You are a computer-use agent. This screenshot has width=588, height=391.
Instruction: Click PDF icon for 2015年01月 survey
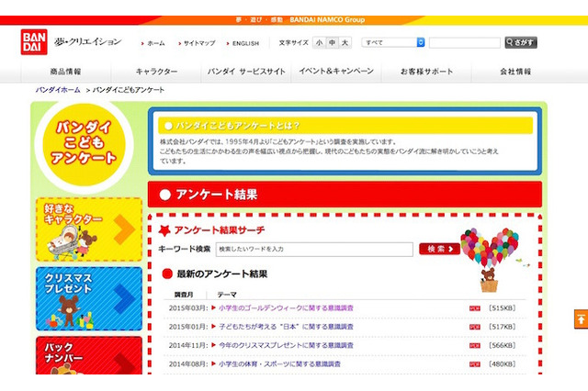tap(474, 327)
